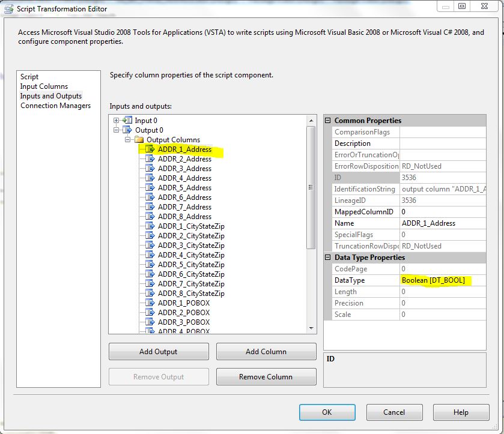Click the Input 0 node icon
This screenshot has width=504, height=434.
tap(127, 121)
